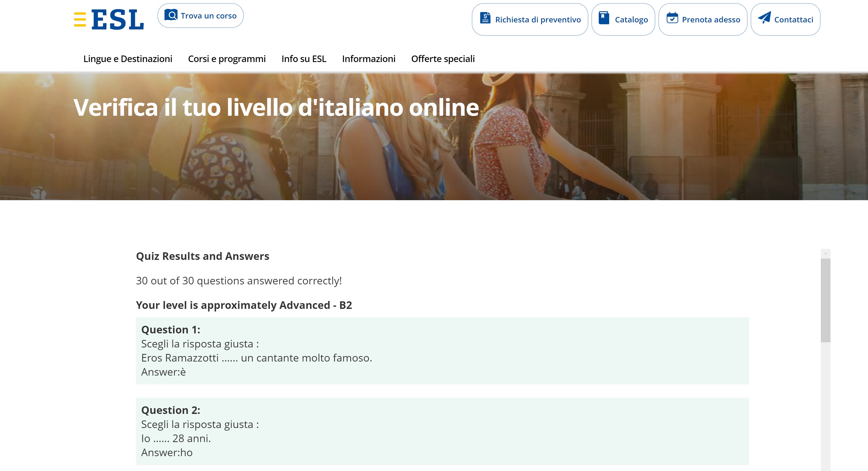Click the paper plane icon for Contattaci

tap(764, 17)
